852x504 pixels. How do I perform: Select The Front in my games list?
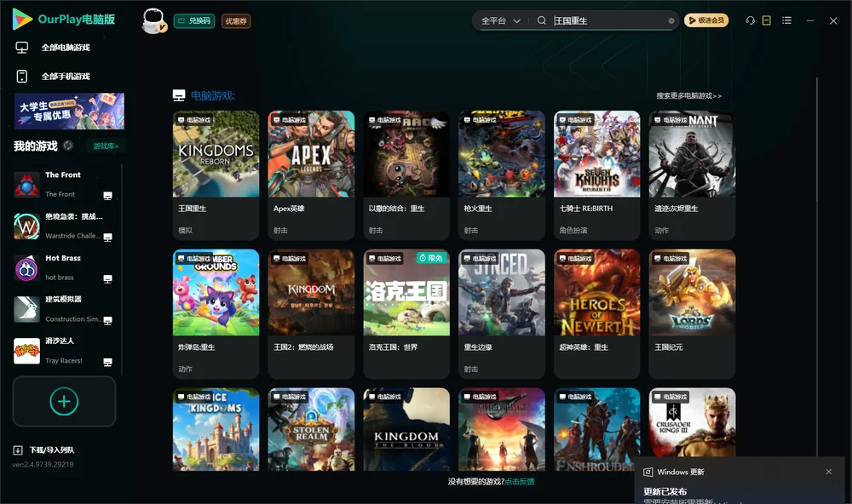pyautogui.click(x=64, y=185)
